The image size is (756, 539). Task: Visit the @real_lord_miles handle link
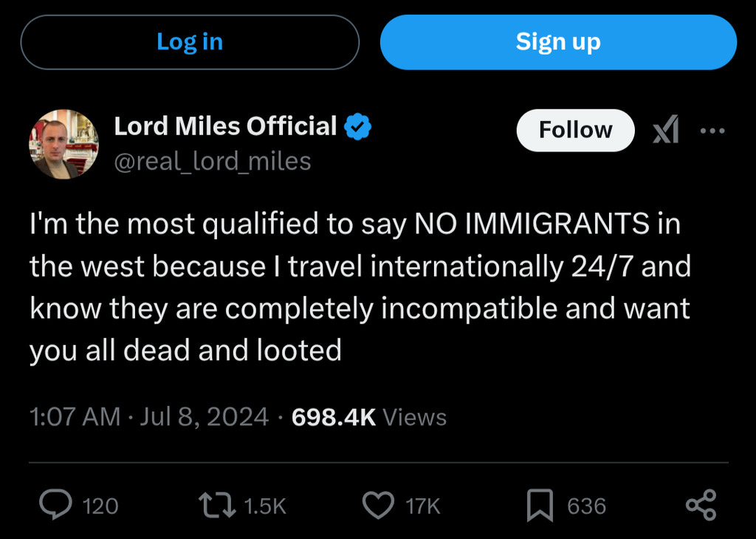click(x=212, y=161)
